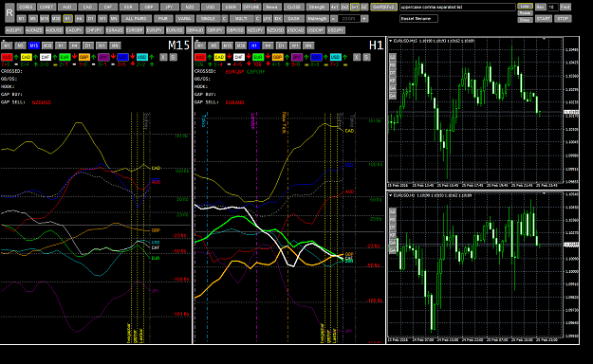Open the NZDUSD pair button

[275, 30]
